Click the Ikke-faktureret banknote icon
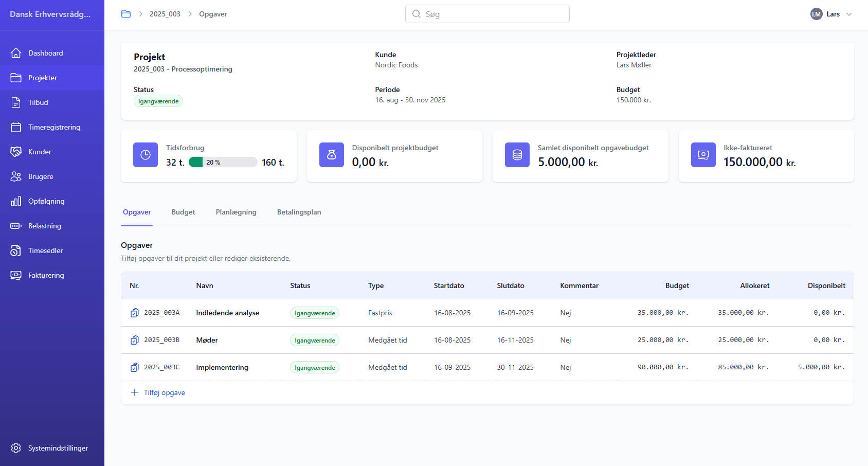This screenshot has height=466, width=868. tap(703, 155)
